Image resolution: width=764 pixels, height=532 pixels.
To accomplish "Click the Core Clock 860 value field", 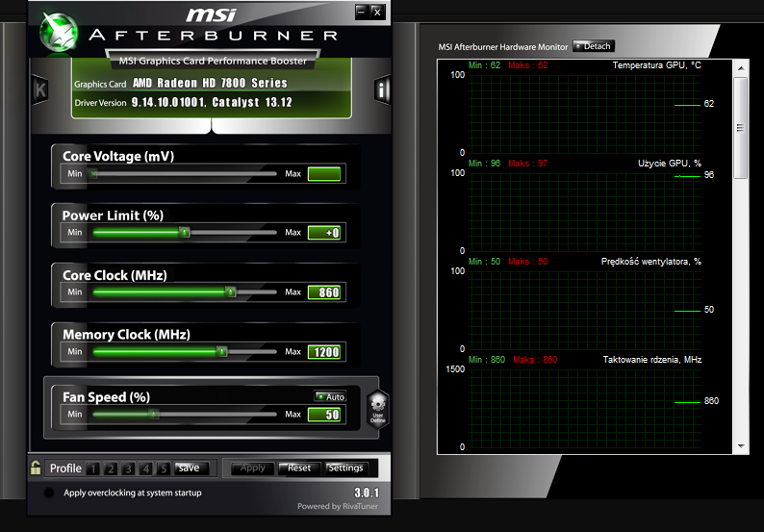I will point(324,292).
